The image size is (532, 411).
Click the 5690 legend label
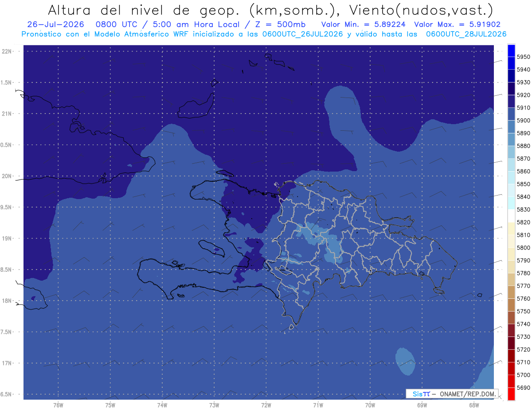coord(523,388)
